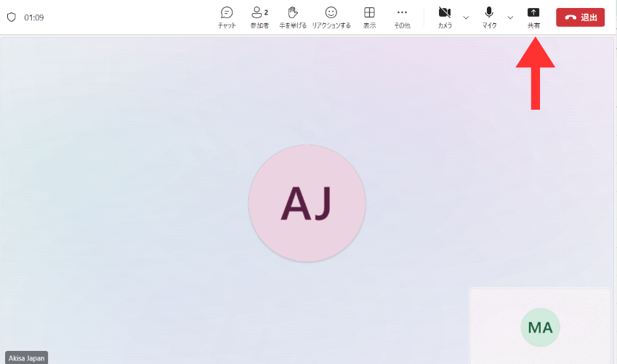617x364 pixels.
Task: Open the リアクションする reactions menu
Action: coord(331,17)
